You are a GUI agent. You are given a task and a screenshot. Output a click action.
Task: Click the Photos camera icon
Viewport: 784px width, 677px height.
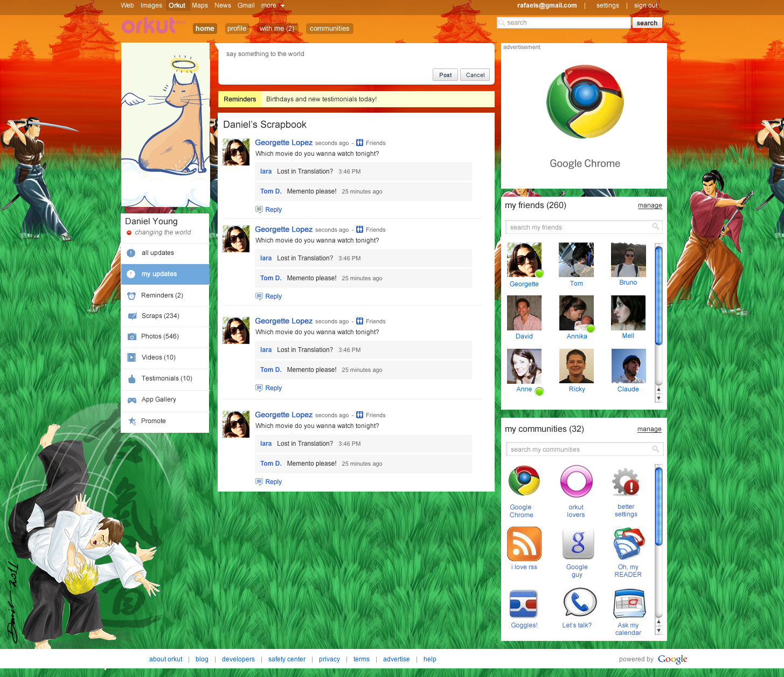[x=131, y=336]
